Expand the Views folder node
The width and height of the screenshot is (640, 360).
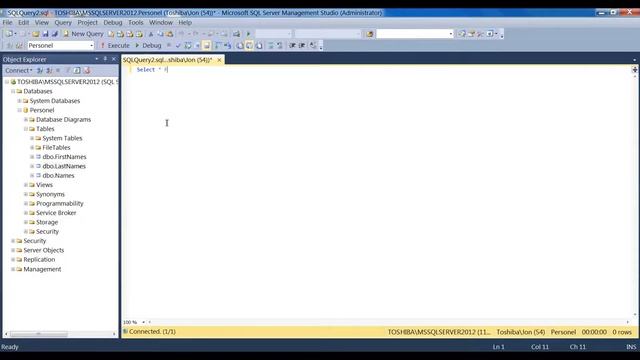click(x=26, y=185)
